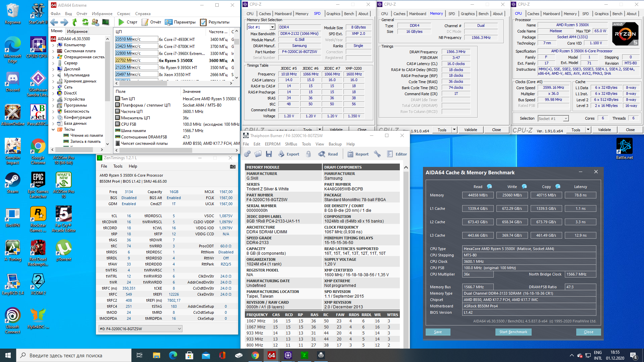Open AIDA64 system stability monitor icon
The height and width of the screenshot is (362, 644).
click(106, 22)
